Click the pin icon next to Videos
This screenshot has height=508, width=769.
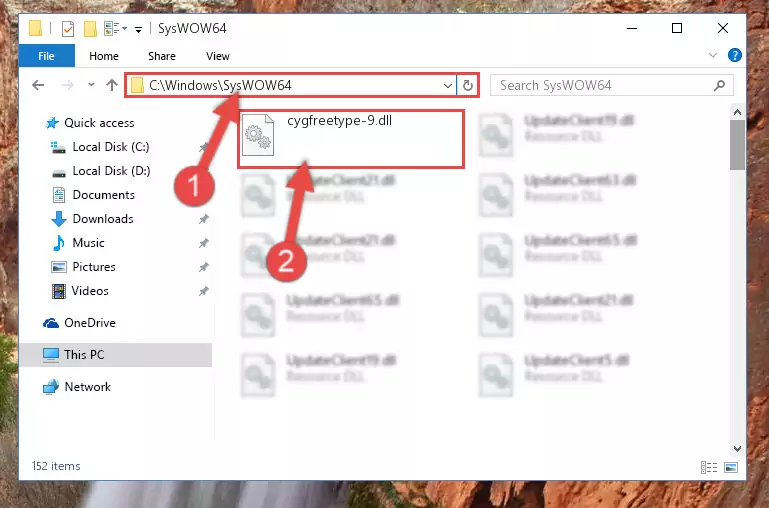pyautogui.click(x=204, y=291)
